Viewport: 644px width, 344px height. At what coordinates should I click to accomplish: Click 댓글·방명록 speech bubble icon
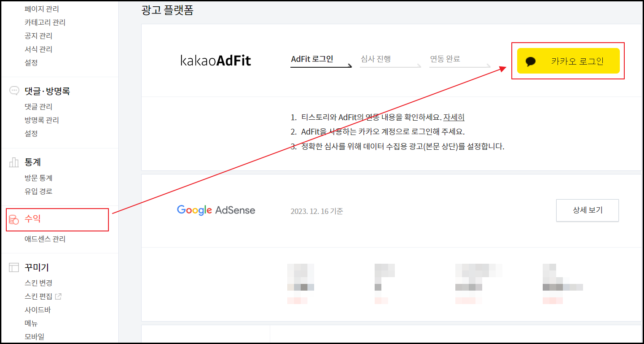point(14,91)
